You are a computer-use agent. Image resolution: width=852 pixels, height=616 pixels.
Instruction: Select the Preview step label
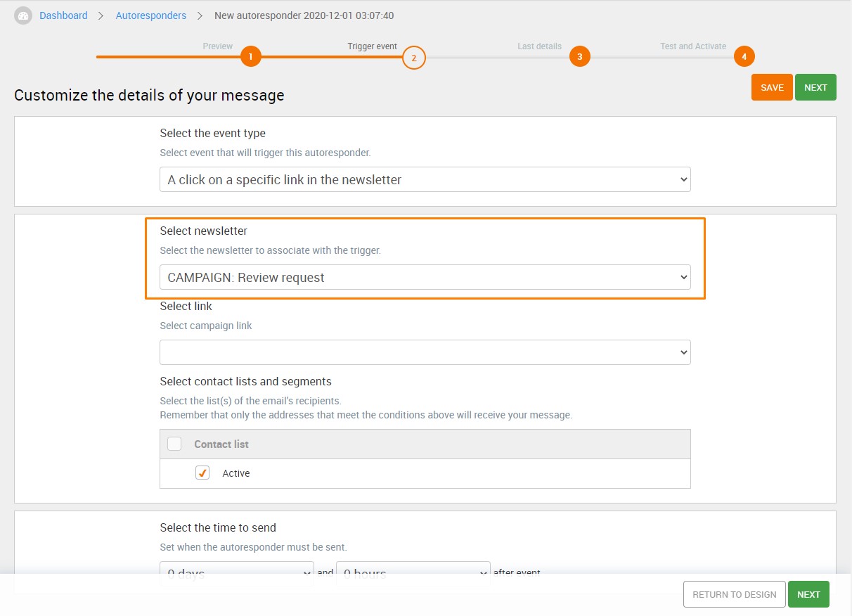tap(218, 46)
